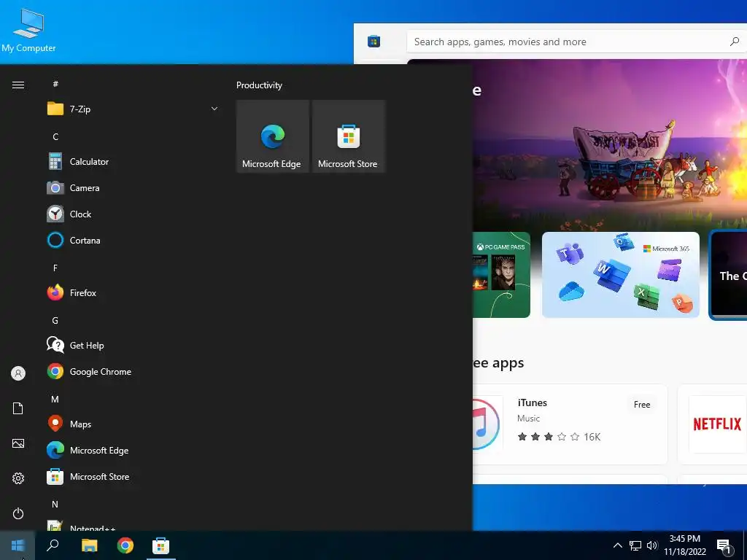747x560 pixels.
Task: Open the 7-Zip folder entry
Action: click(133, 109)
